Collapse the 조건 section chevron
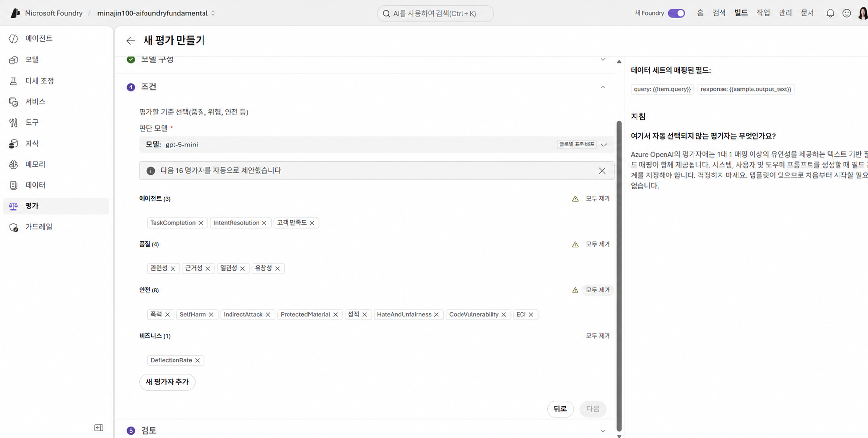Viewport: 868px width, 438px height. tap(603, 87)
